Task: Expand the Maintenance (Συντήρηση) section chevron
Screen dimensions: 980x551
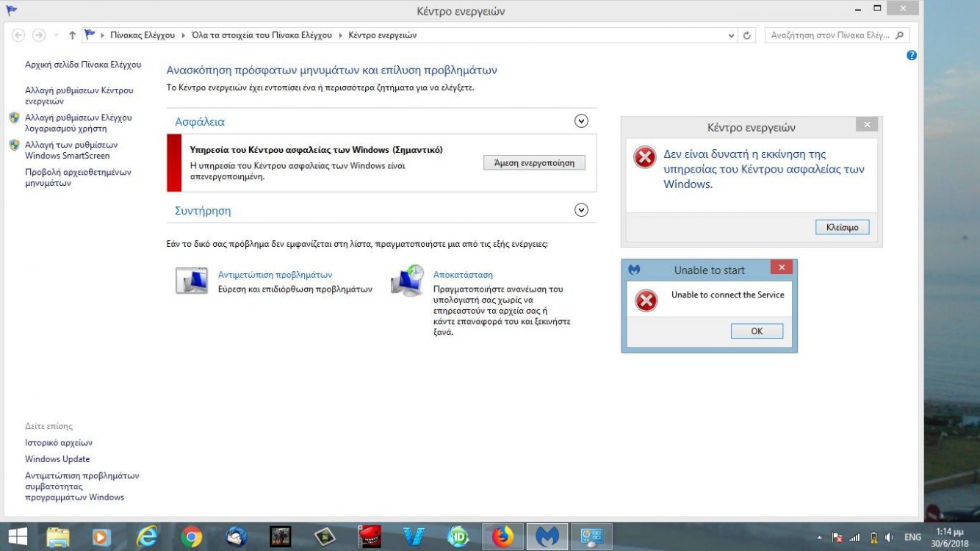Action: (x=581, y=210)
